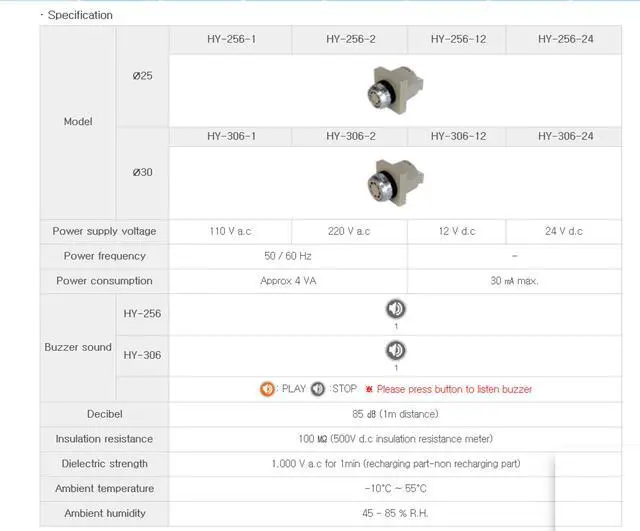The height and width of the screenshot is (531, 640).
Task: Click the 45 - 85 % R.H. humidity value
Action: pyautogui.click(x=396, y=513)
